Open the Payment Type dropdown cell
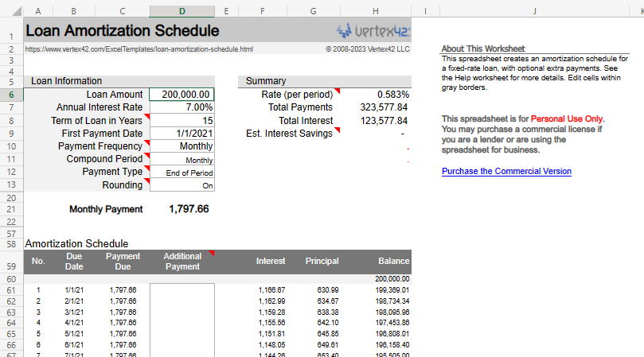The image size is (644, 357). (x=181, y=172)
